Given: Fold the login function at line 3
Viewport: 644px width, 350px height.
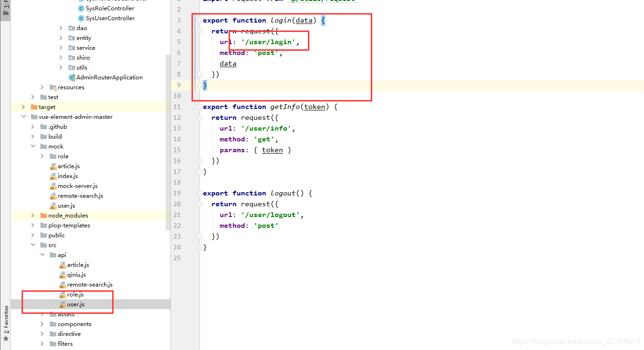Looking at the screenshot, I should click(199, 20).
